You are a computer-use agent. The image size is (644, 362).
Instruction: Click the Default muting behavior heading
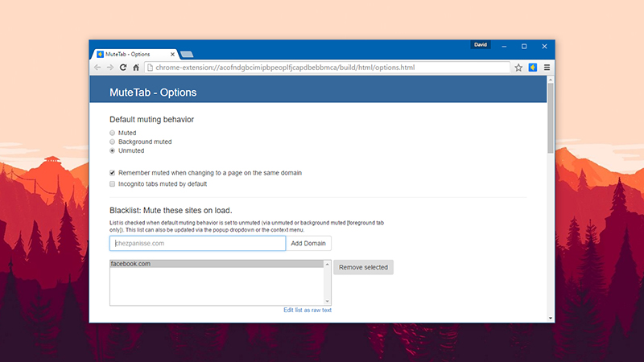tap(151, 119)
